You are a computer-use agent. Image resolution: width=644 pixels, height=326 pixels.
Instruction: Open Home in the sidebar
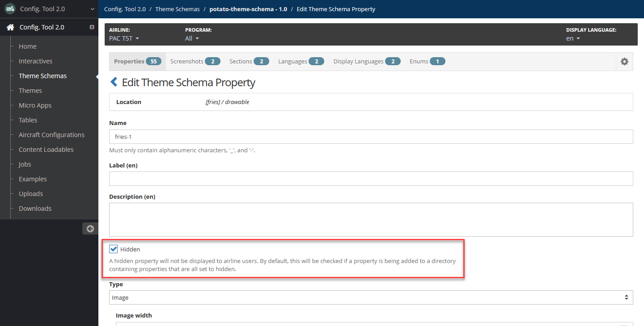[x=28, y=46]
